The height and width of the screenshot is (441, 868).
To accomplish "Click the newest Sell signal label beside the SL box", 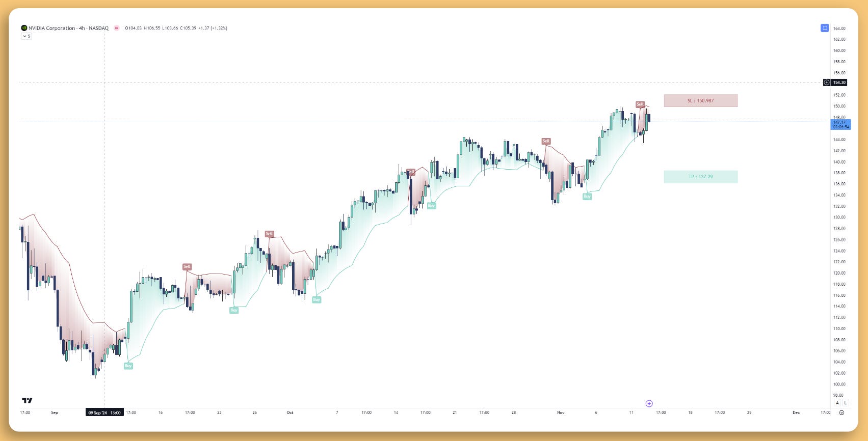I will (640, 104).
